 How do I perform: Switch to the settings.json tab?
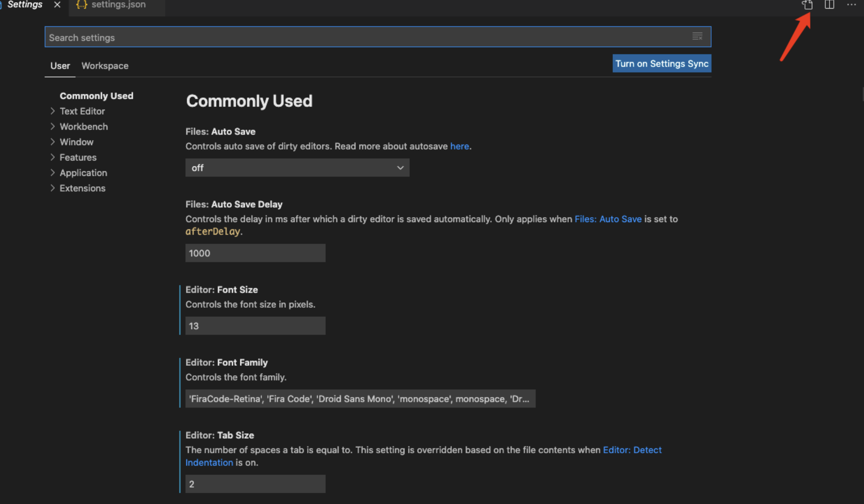(x=118, y=5)
